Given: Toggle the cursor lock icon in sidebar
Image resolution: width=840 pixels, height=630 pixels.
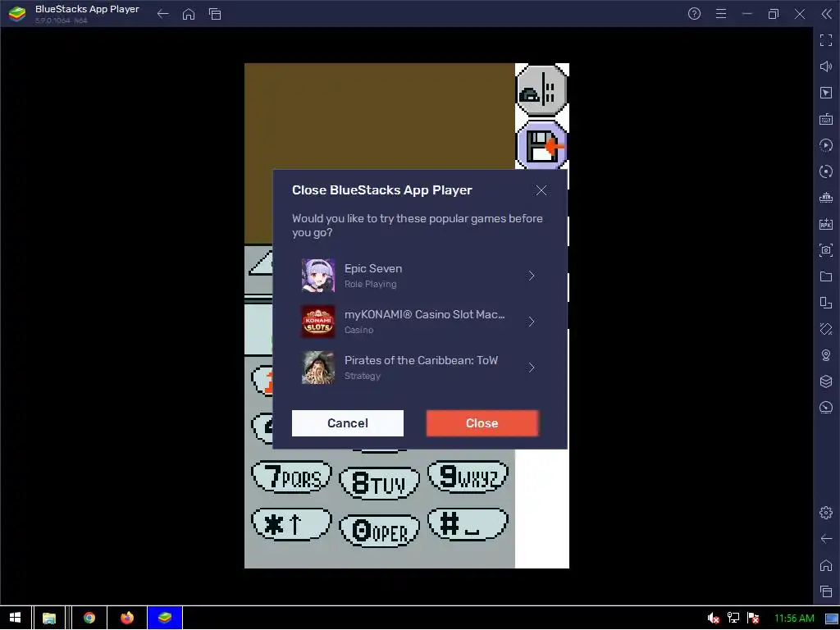Looking at the screenshot, I should 826,93.
